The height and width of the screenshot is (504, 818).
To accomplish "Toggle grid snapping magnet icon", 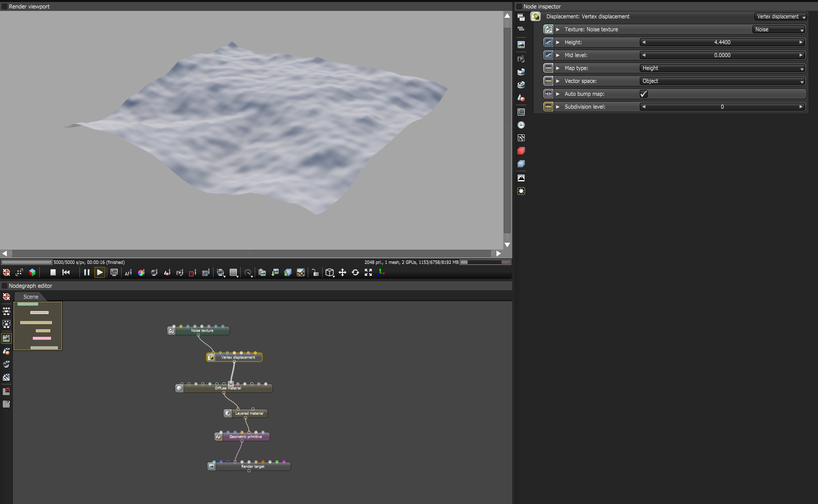I will coord(6,391).
